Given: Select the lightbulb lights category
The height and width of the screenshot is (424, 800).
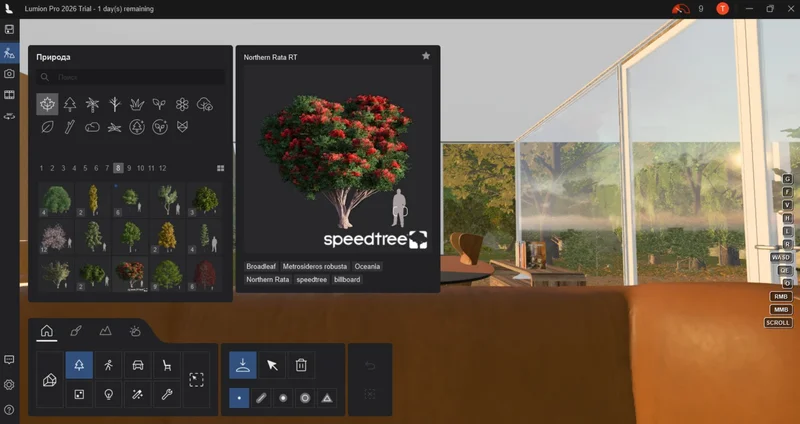Looking at the screenshot, I should click(x=108, y=394).
